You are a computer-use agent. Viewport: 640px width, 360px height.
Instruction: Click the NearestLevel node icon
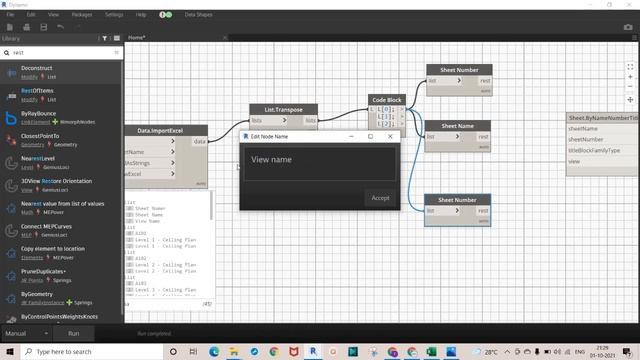[x=11, y=163]
